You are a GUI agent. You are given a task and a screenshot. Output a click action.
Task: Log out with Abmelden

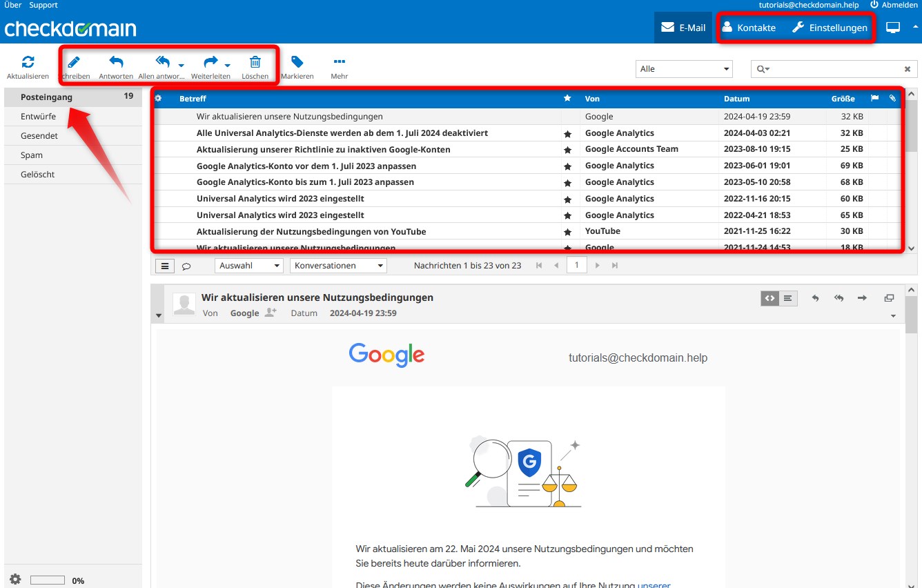pos(894,5)
